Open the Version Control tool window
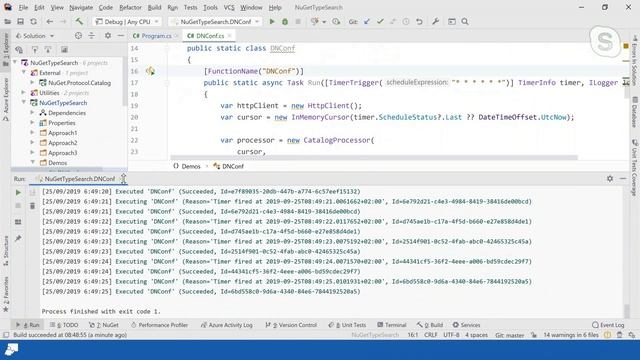 [291, 325]
